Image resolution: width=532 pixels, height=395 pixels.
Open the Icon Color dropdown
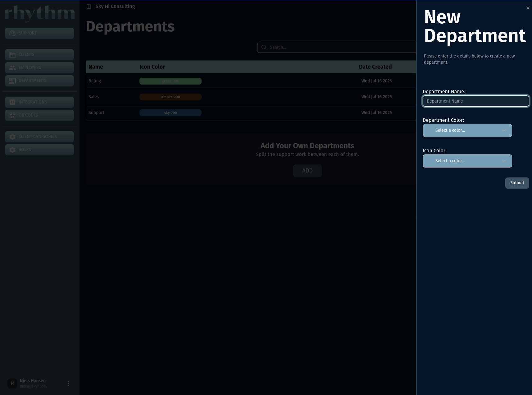click(467, 161)
